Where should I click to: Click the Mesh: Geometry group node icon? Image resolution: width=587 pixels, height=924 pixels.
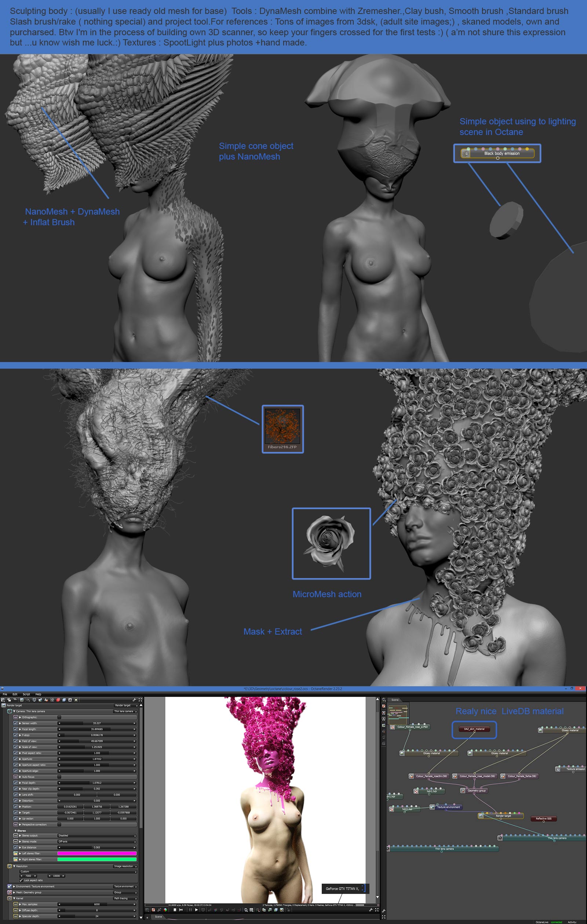[x=10, y=892]
